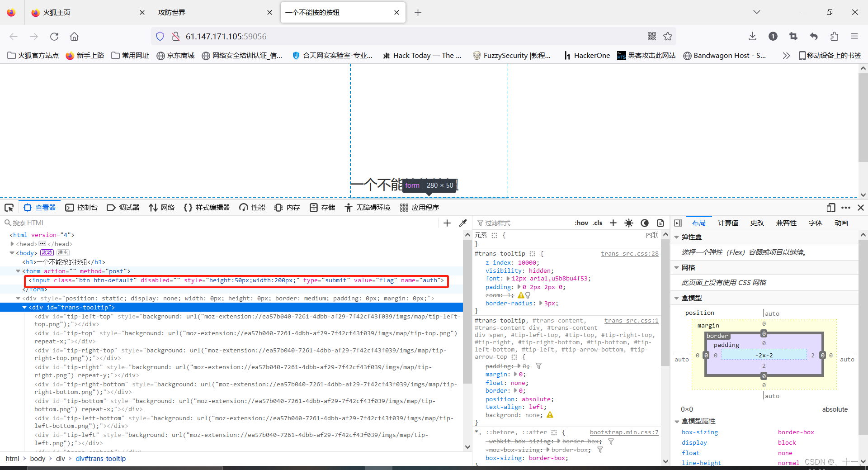The image size is (868, 470).
Task: List all open tabs
Action: pos(756,12)
